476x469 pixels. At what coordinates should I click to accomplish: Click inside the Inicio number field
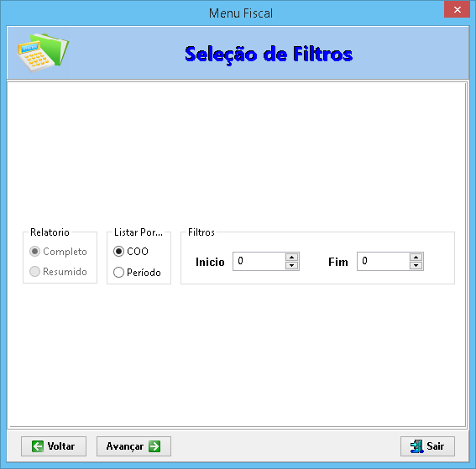click(259, 261)
